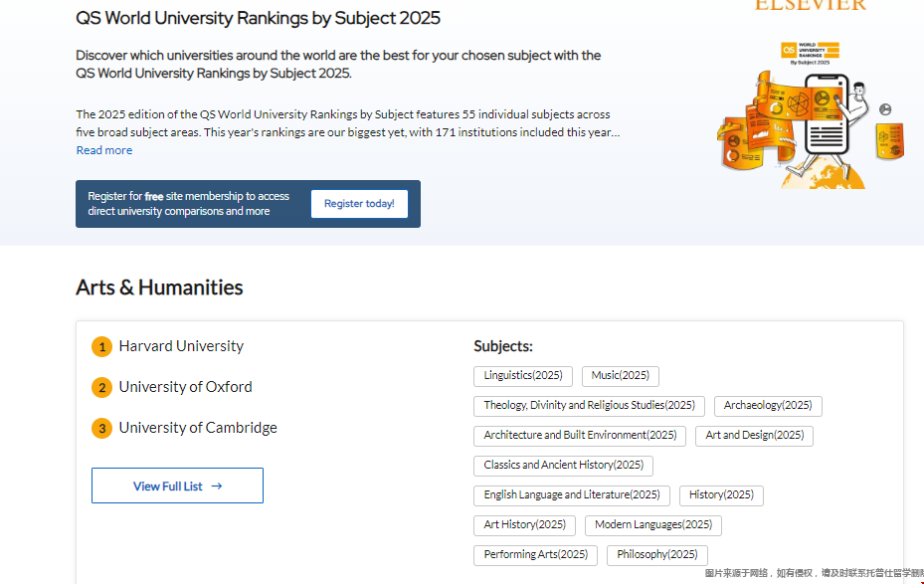
Task: Choose Architecture and Built Environment(2025)
Action: [580, 436]
